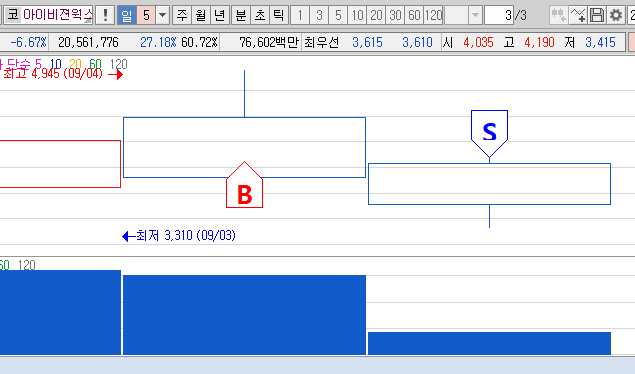Click the grey 120 legend in price chart
This screenshot has height=374, width=635.
pos(119,64)
